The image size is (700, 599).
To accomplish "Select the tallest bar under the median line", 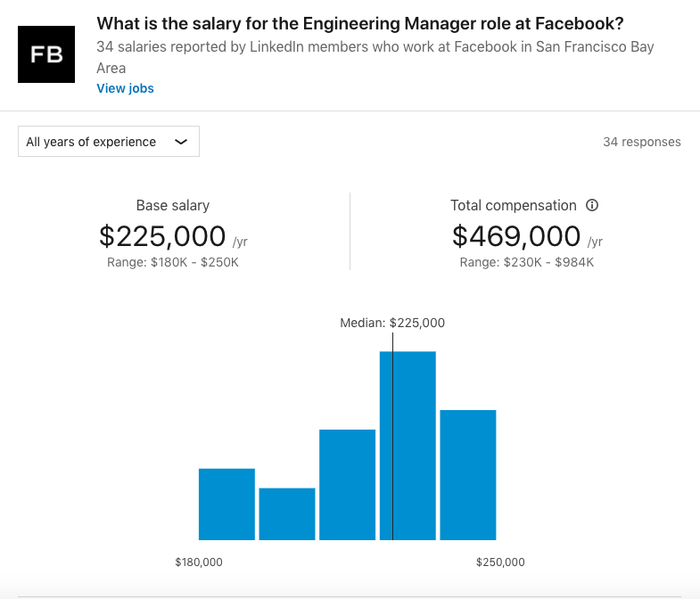I will (408, 446).
